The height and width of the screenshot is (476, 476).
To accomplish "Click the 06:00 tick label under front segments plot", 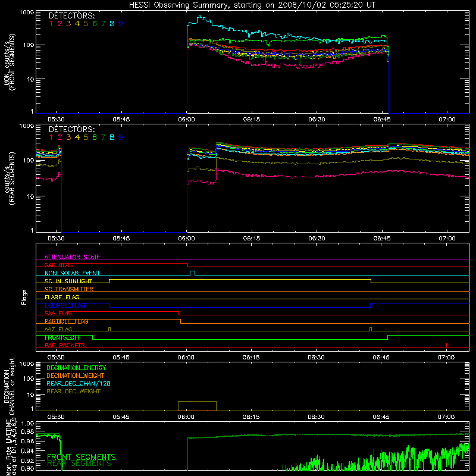I will tap(186, 120).
